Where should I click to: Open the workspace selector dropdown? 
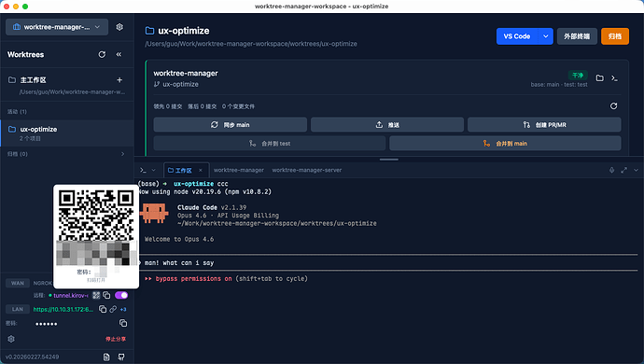(57, 27)
